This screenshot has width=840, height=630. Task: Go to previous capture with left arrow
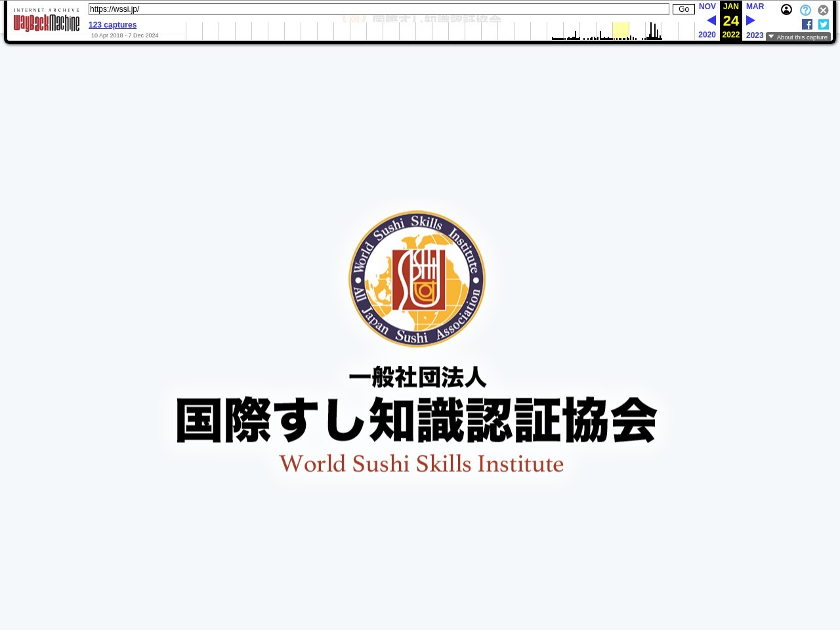point(711,20)
